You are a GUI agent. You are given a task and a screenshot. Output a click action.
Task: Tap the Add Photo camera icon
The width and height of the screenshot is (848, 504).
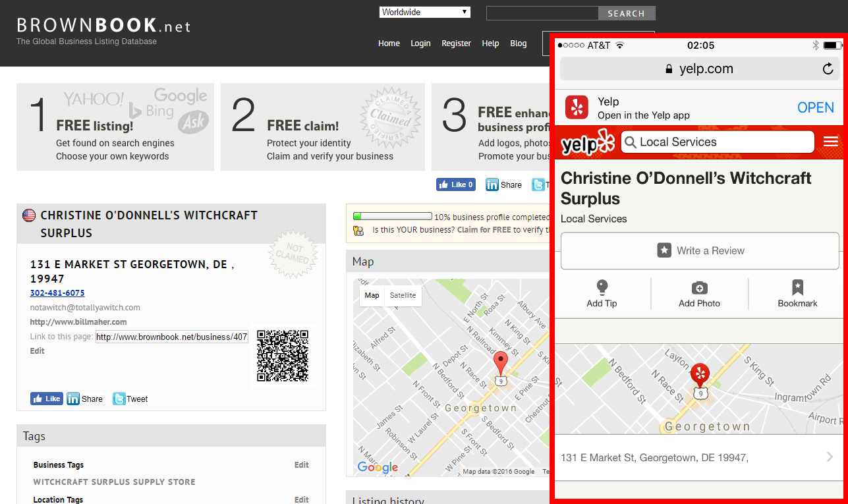[x=699, y=288]
